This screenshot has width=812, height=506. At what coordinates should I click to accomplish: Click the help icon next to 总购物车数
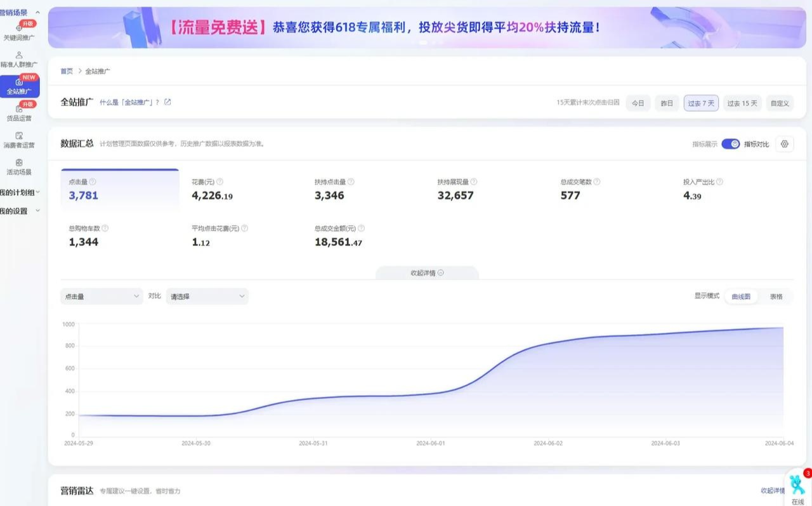point(105,228)
